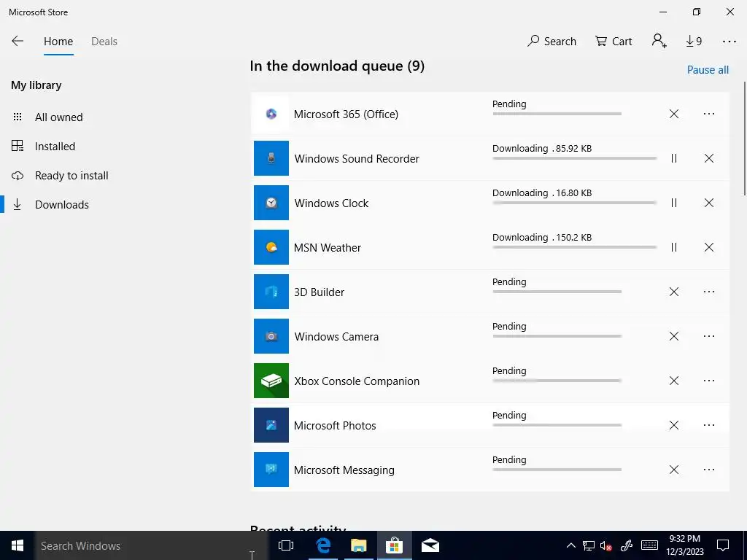Viewport: 747px width, 560px height.
Task: Click the taskbar clock showing 9:32 PM
Action: click(684, 545)
